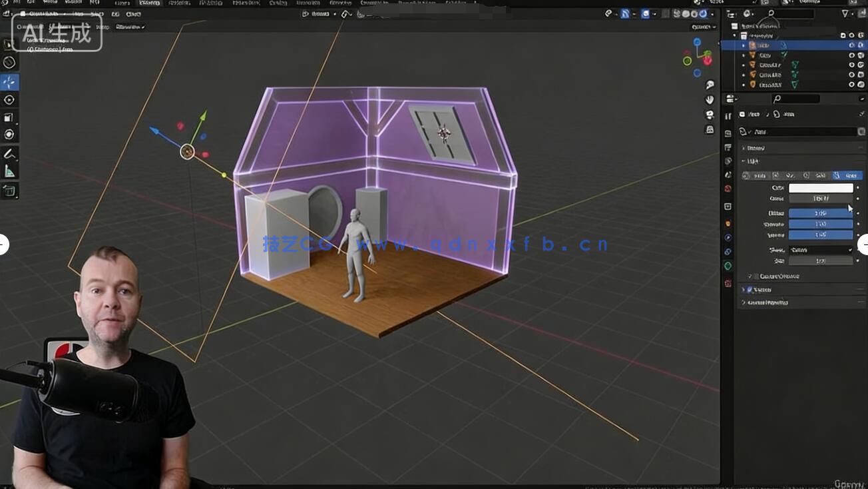Click the light object icon in the Outliner
Screen dimensions: 868x489
(x=753, y=45)
